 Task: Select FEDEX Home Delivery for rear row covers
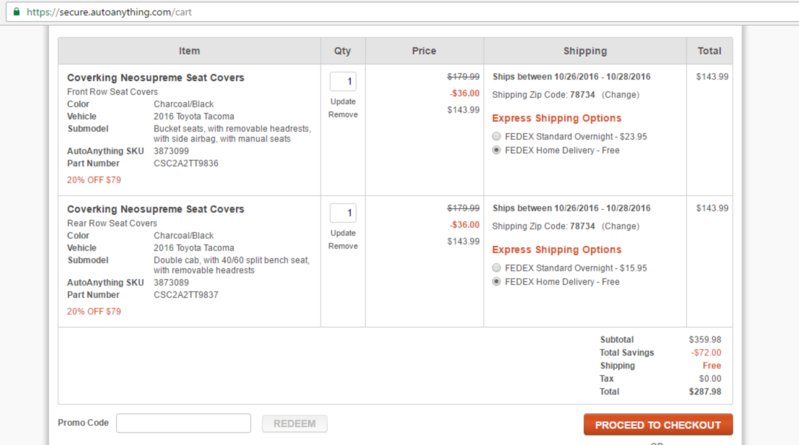496,281
